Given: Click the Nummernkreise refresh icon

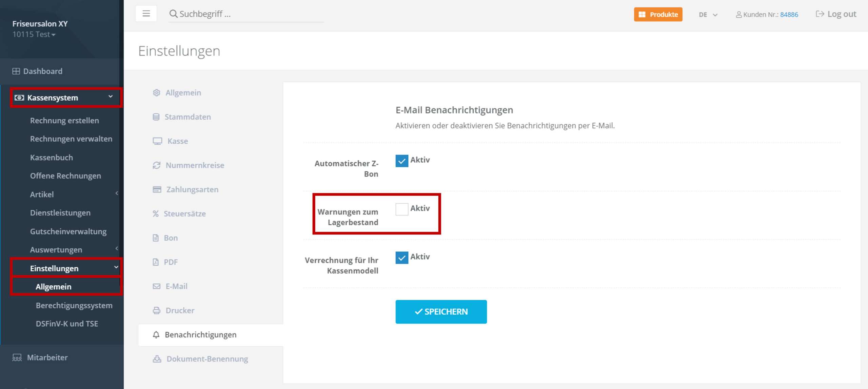Looking at the screenshot, I should (156, 165).
